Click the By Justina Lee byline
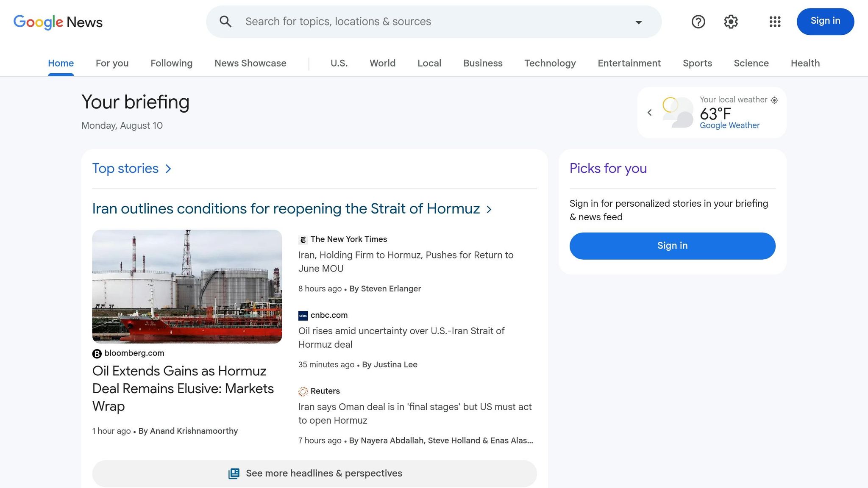The height and width of the screenshot is (488, 868). [x=389, y=365]
